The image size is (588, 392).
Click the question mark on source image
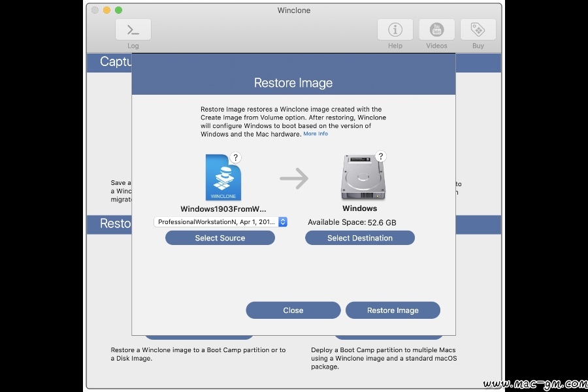(x=235, y=157)
